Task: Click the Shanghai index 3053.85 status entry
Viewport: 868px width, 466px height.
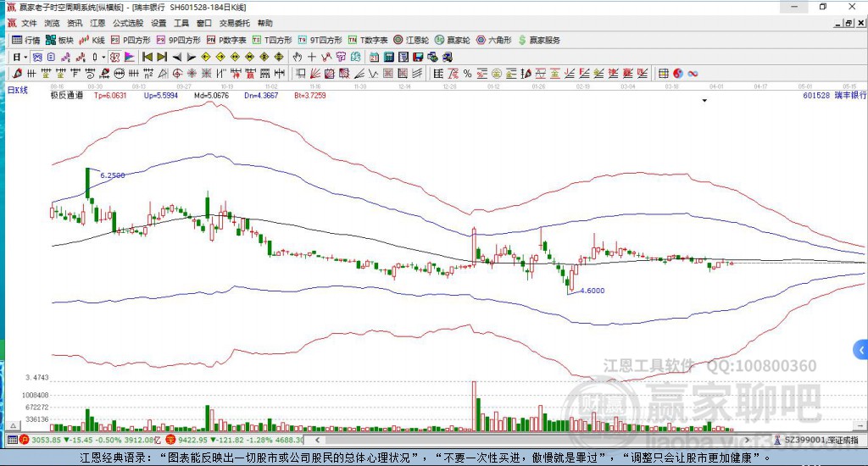Action: pyautogui.click(x=90, y=440)
